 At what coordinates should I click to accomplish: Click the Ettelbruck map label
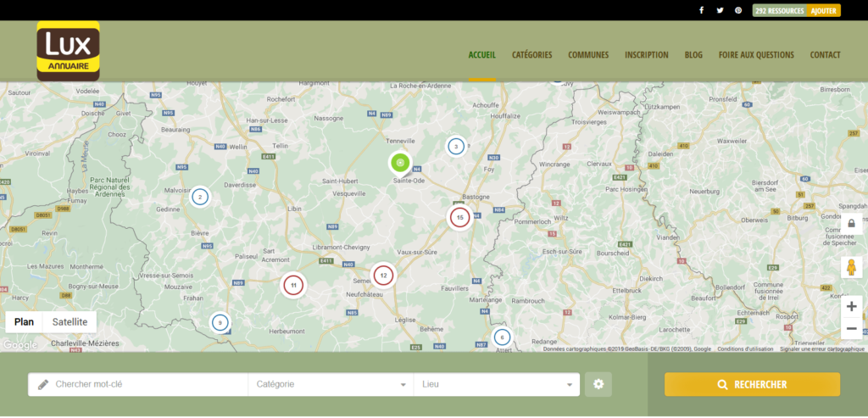tap(626, 290)
